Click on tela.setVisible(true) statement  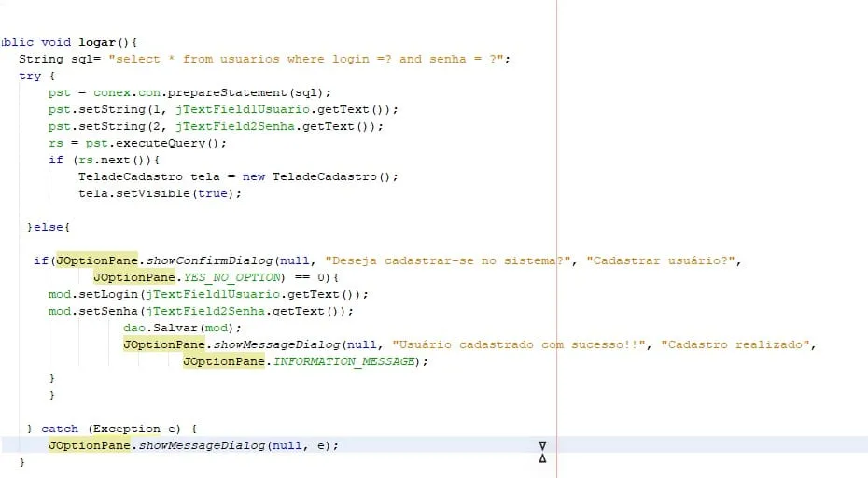click(x=160, y=193)
